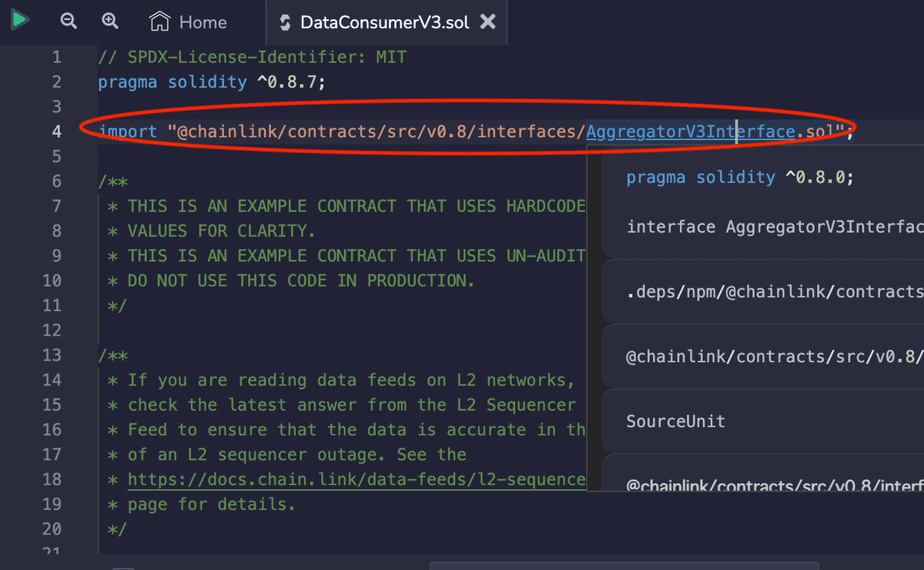The width and height of the screenshot is (924, 570).
Task: Zoom out the editor font
Action: [x=69, y=22]
